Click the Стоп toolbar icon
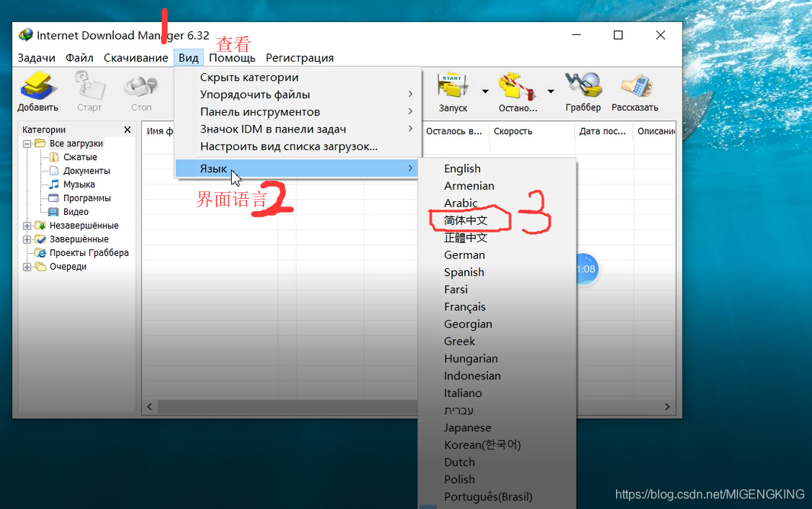812x509 pixels. (x=141, y=92)
